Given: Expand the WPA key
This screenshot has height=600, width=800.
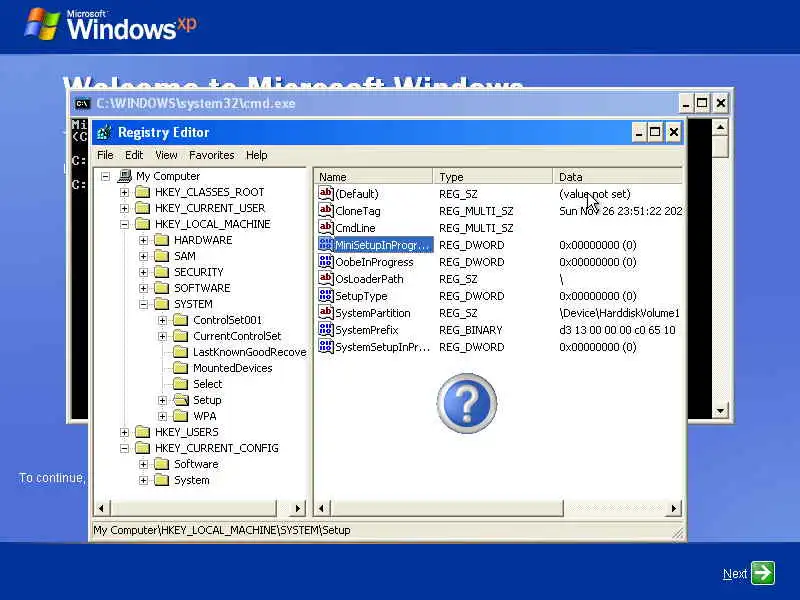Looking at the screenshot, I should [162, 416].
